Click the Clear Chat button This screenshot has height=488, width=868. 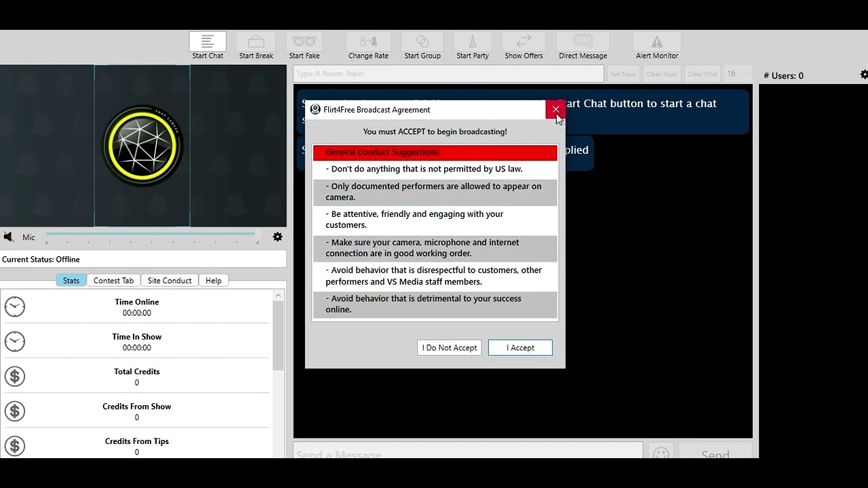pos(703,74)
